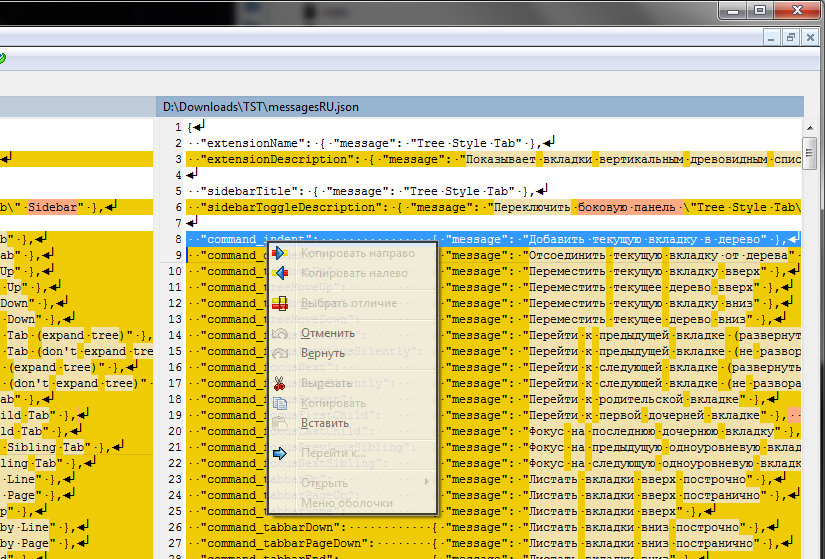The height and width of the screenshot is (559, 825).
Task: Click 'Переместить текущую вкладку вниз' text
Action: [640, 303]
